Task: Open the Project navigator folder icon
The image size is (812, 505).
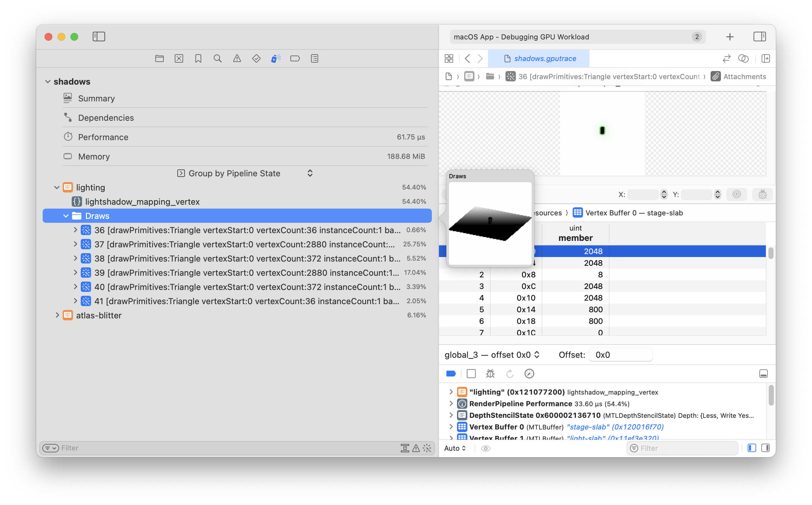Action: [160, 59]
